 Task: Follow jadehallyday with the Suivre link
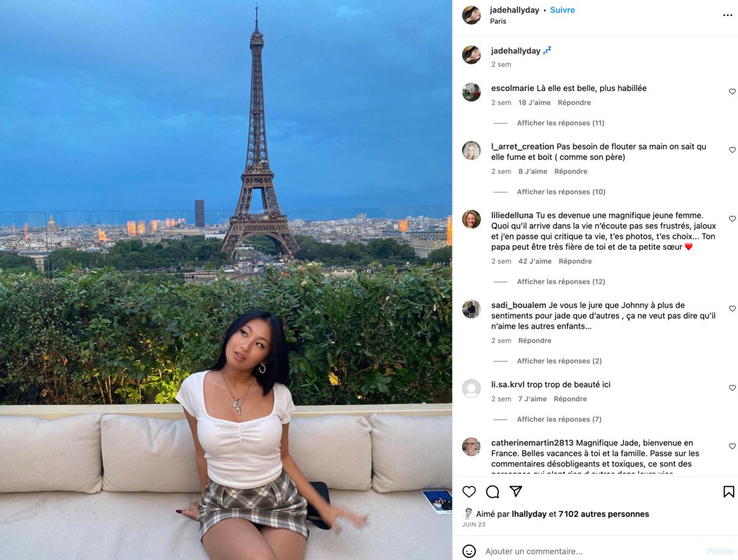(x=562, y=10)
